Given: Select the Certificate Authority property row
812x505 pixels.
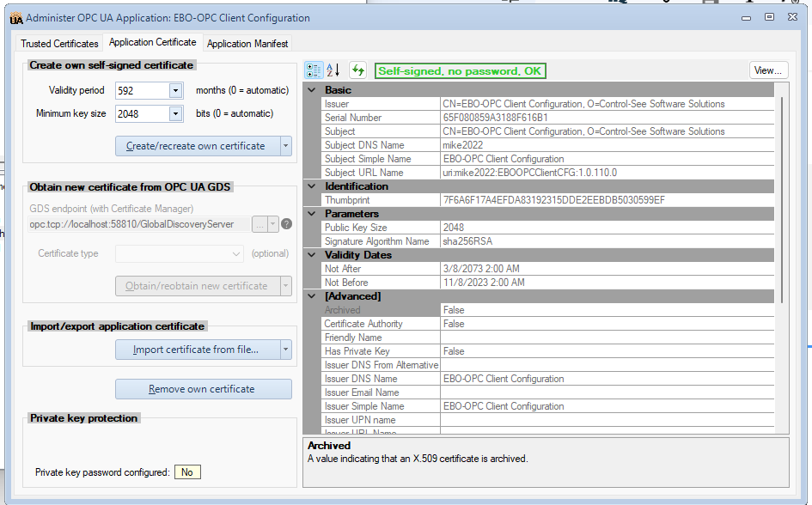Looking at the screenshot, I should click(x=548, y=324).
